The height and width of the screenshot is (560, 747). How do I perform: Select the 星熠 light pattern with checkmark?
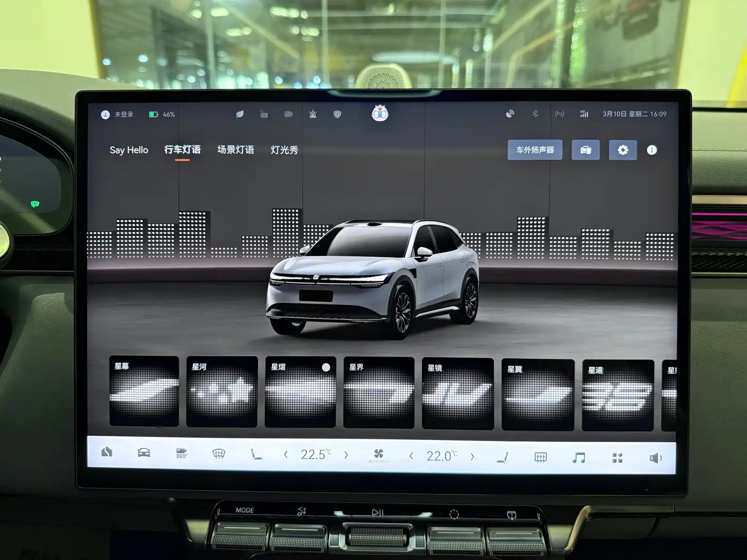[x=300, y=392]
